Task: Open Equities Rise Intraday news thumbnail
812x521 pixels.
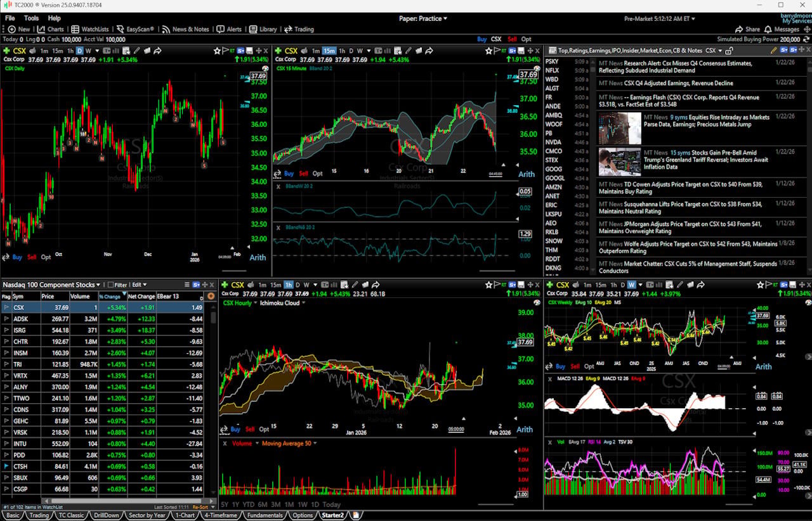Action: point(620,127)
